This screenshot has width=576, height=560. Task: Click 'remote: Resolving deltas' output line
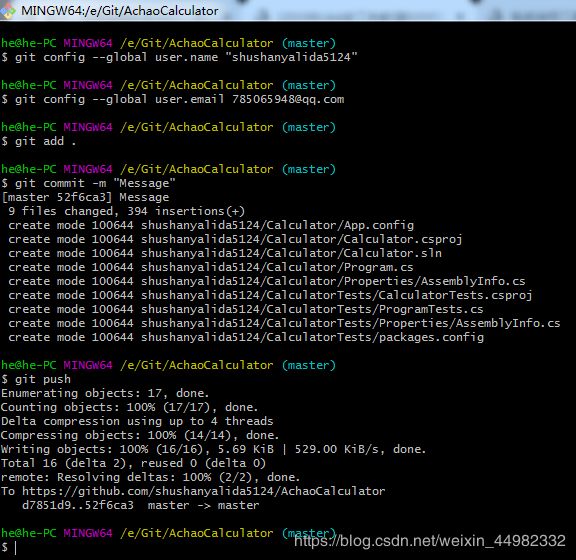(x=151, y=477)
